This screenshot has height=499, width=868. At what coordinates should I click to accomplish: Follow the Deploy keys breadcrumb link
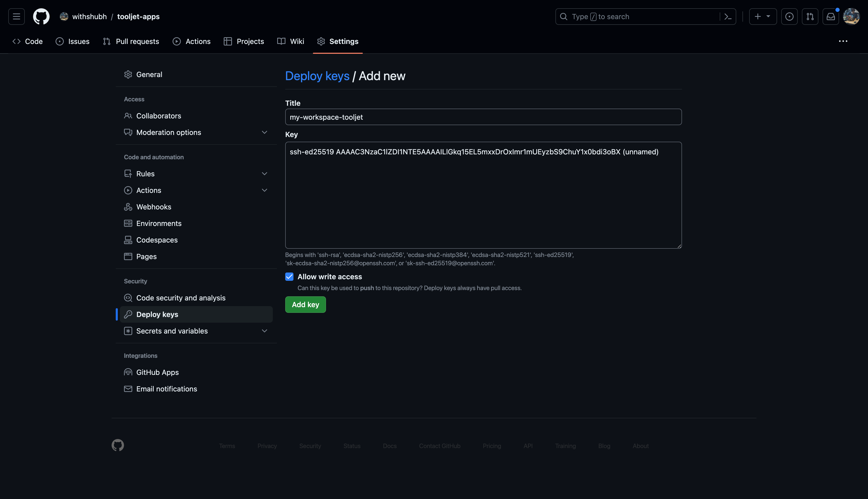pyautogui.click(x=317, y=76)
